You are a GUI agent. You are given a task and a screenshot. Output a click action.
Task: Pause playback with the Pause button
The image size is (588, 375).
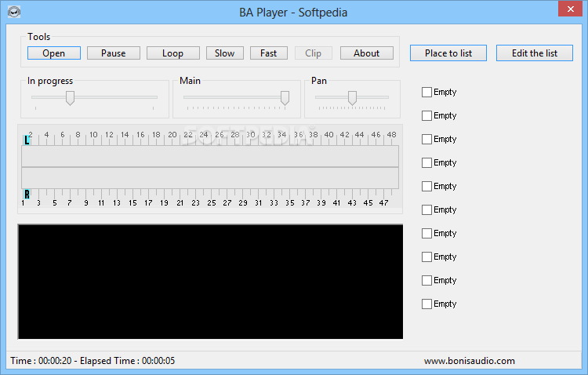click(114, 53)
